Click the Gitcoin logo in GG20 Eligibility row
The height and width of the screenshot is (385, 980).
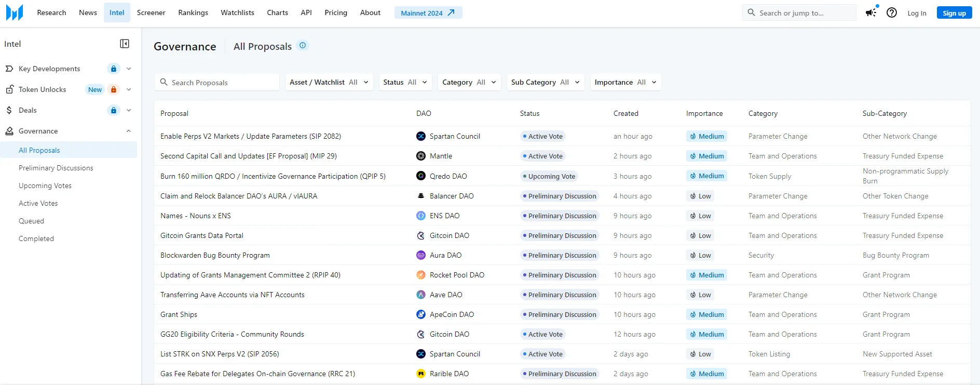[x=421, y=334]
